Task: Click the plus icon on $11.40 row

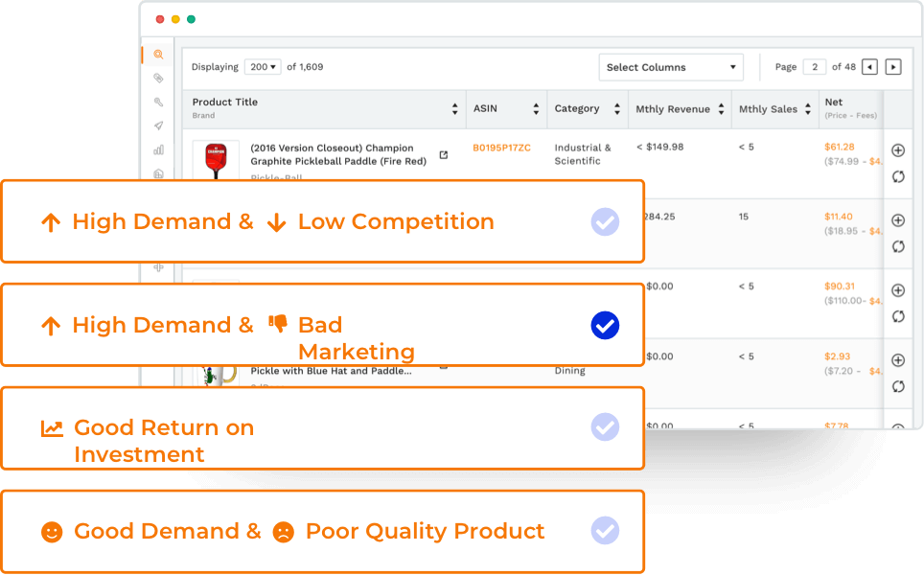Action: 898,220
